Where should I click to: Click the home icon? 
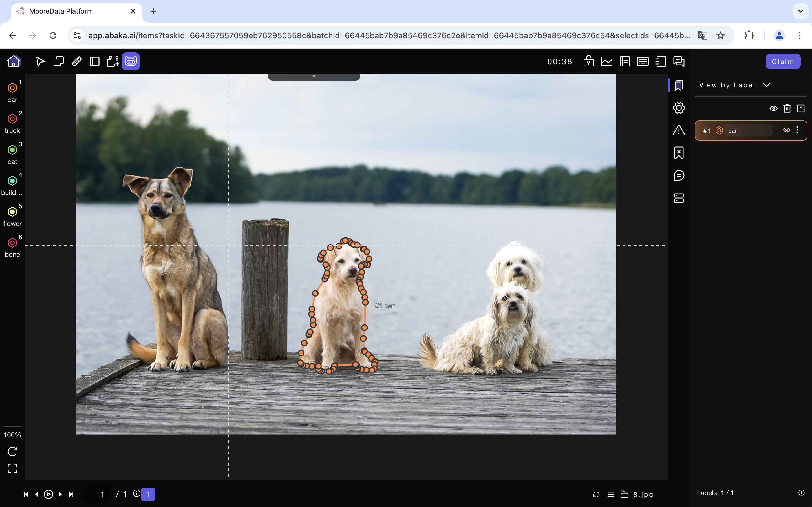(x=14, y=61)
